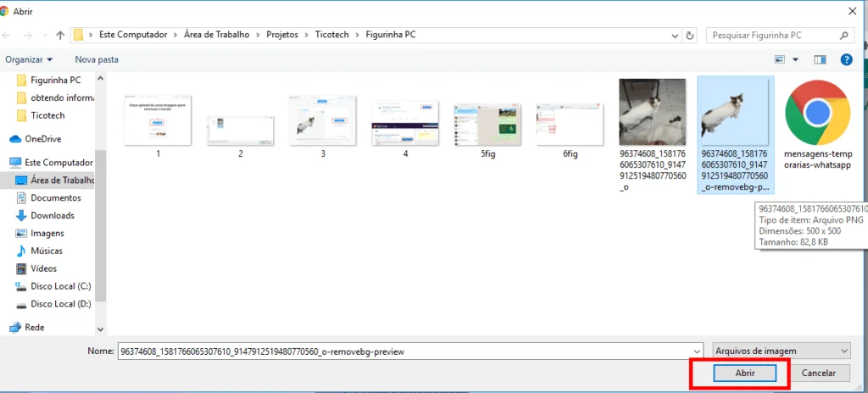The height and width of the screenshot is (393, 868).
Task: Click the sidebar scroll up arrow
Action: (x=100, y=79)
